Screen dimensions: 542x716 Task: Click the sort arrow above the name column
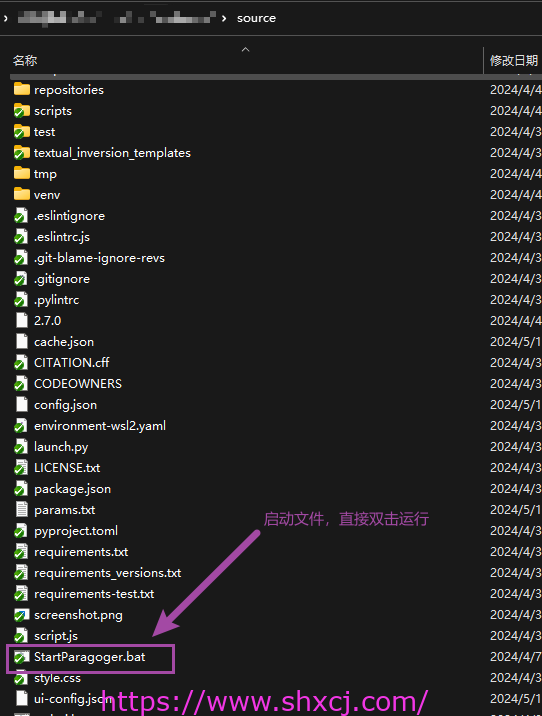click(245, 49)
